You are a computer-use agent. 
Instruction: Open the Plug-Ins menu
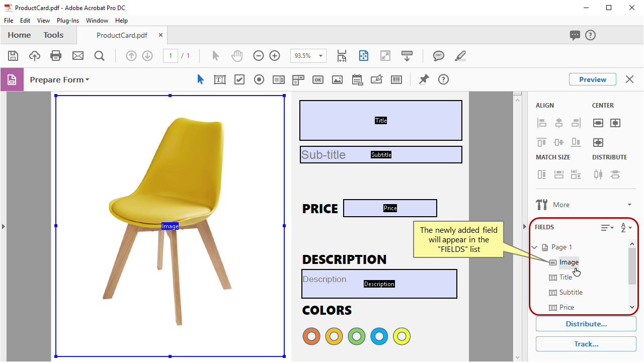tap(68, 21)
